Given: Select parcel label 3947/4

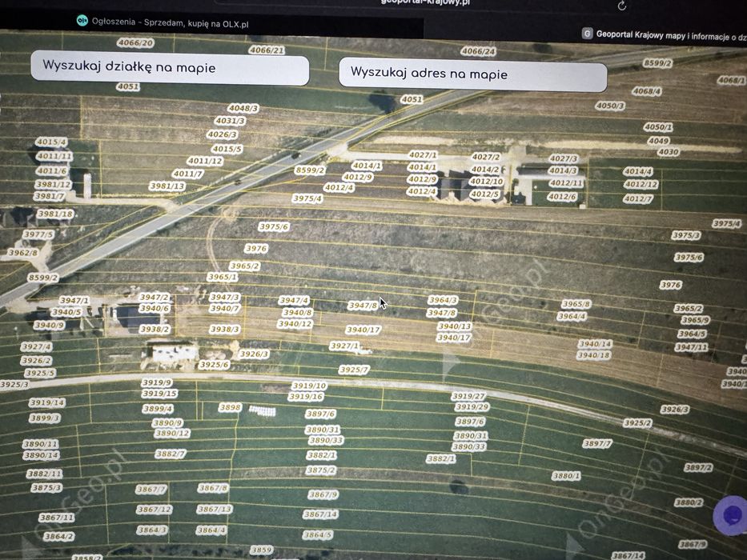Looking at the screenshot, I should pyautogui.click(x=294, y=300).
